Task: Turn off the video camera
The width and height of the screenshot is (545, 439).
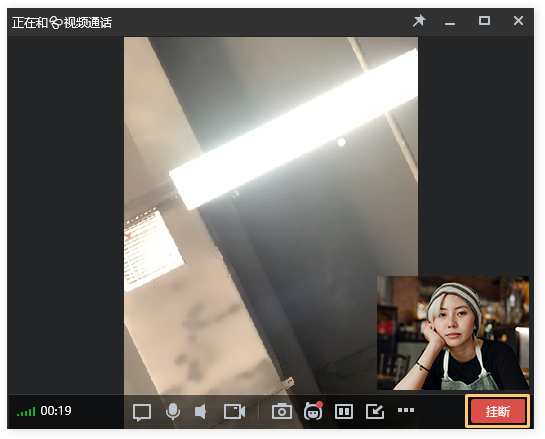Action: click(234, 412)
